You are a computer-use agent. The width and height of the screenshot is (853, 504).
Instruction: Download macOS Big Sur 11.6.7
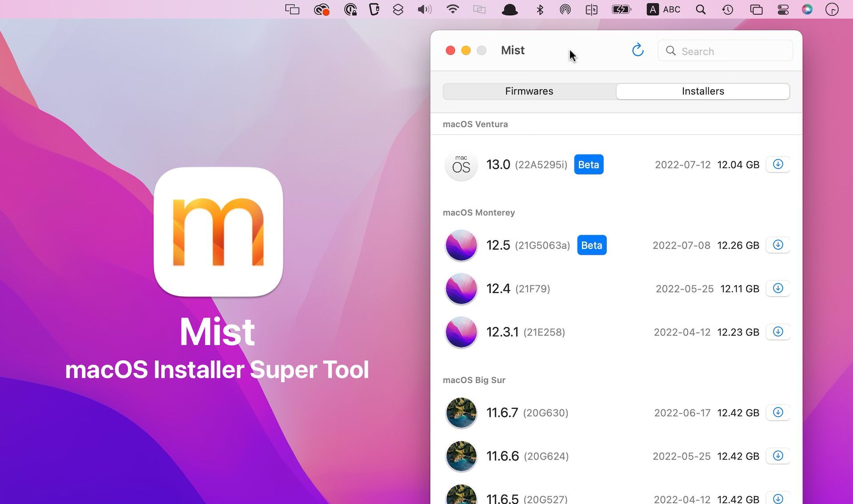tap(778, 413)
